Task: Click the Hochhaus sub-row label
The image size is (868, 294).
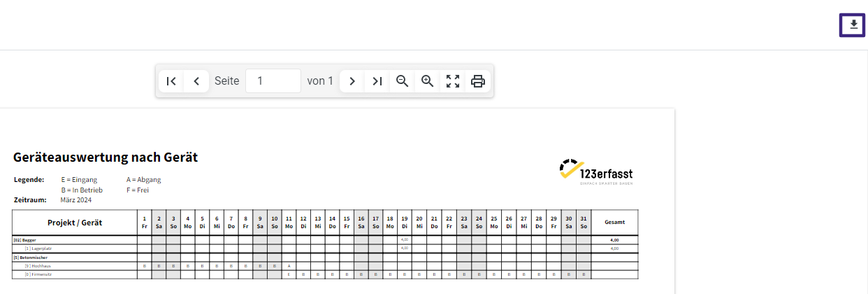Action: coord(38,266)
